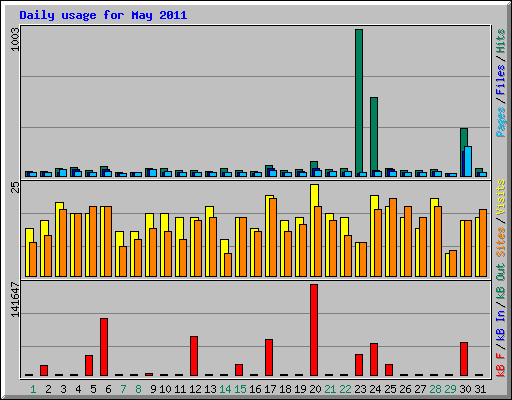Click the red kB bar for day 5
The height and width of the screenshot is (400, 512).
pos(89,366)
